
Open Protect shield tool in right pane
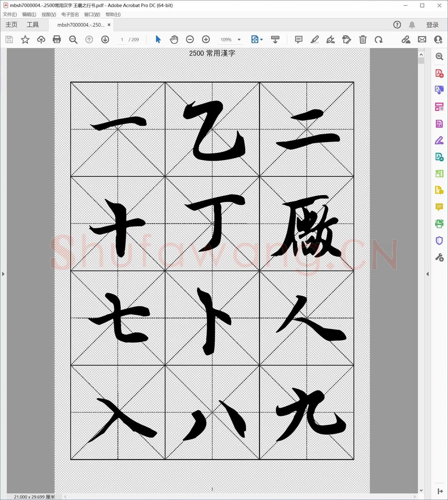pos(439,240)
